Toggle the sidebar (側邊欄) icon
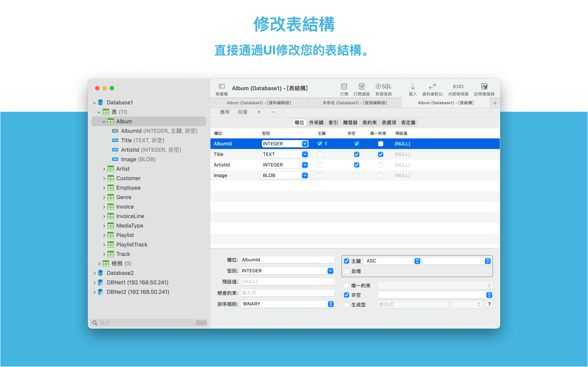 click(x=221, y=86)
